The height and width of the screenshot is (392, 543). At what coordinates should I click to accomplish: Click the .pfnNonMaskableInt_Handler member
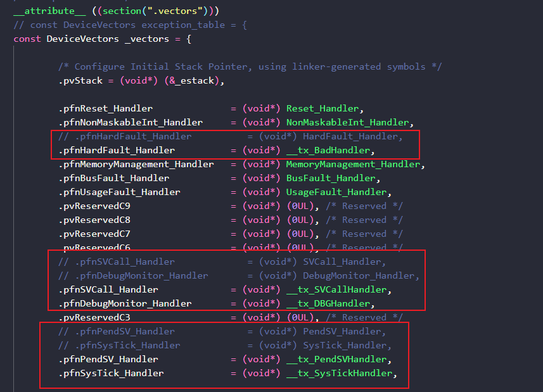131,122
